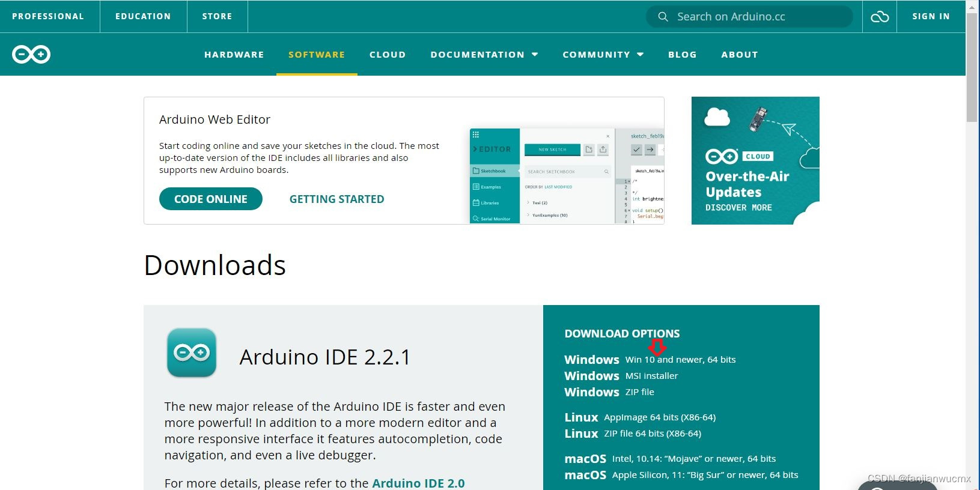Click the Arduino infinity logo in header

(31, 55)
